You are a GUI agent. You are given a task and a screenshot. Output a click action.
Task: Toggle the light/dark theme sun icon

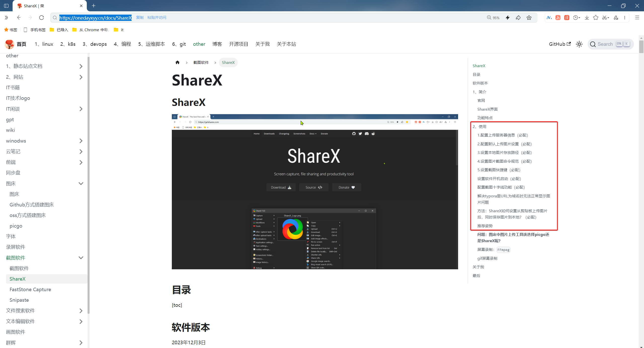tap(579, 44)
